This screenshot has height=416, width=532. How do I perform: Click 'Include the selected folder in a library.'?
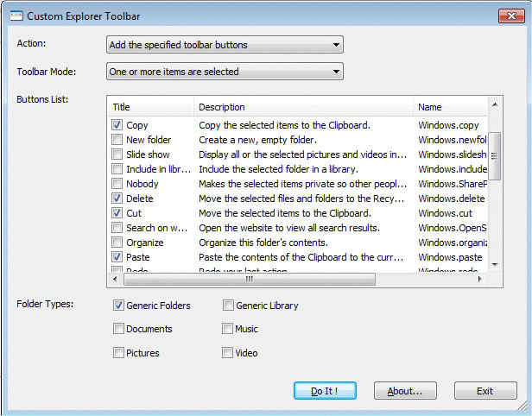[278, 169]
